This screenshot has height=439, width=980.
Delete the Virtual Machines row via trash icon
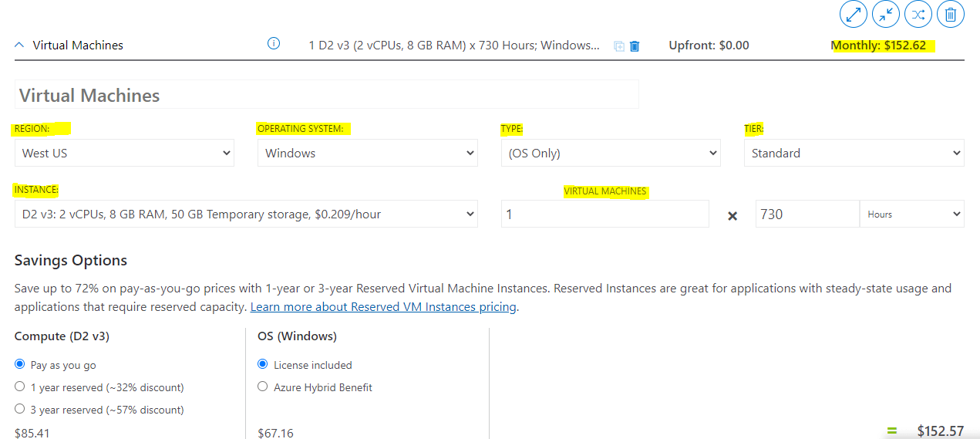pos(635,46)
